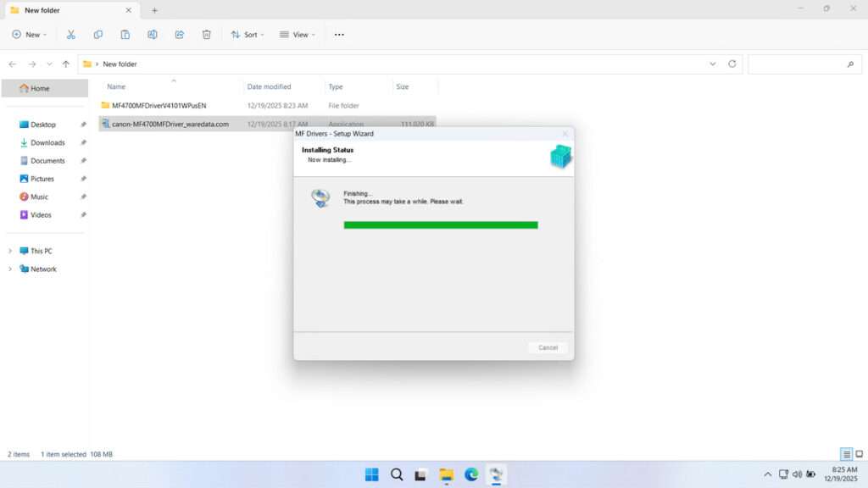Open the see-more toolbar menu
Screen dimensions: 868x488
click(x=338, y=34)
